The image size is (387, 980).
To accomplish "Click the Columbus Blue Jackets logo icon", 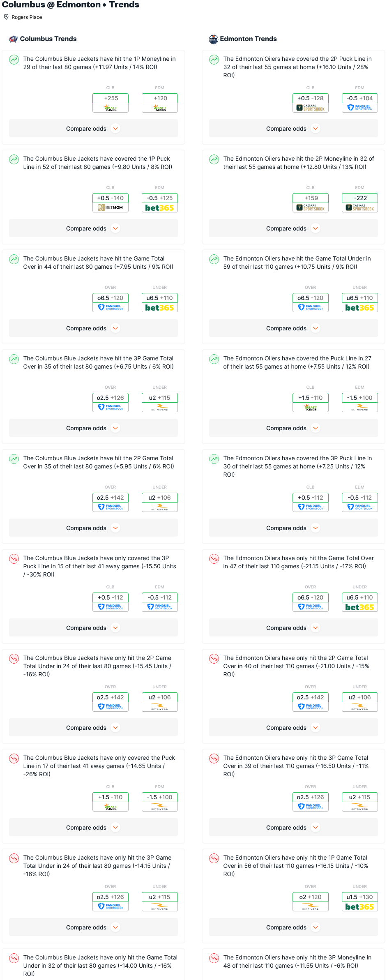I will [13, 39].
